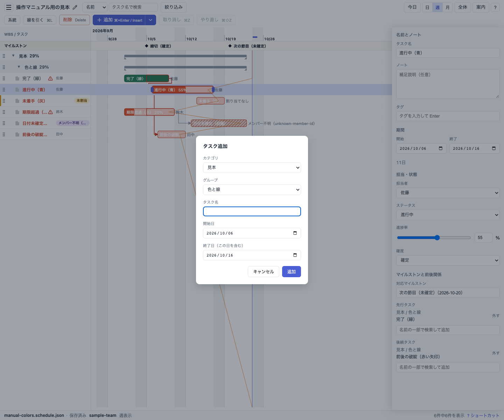
Task: Click the ? help button
Action: (495, 7)
